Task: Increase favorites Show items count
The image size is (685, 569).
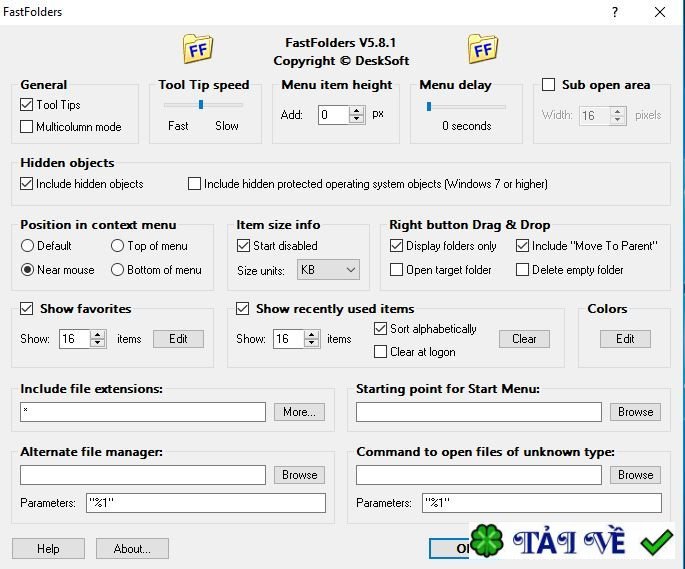Action: pyautogui.click(x=98, y=334)
